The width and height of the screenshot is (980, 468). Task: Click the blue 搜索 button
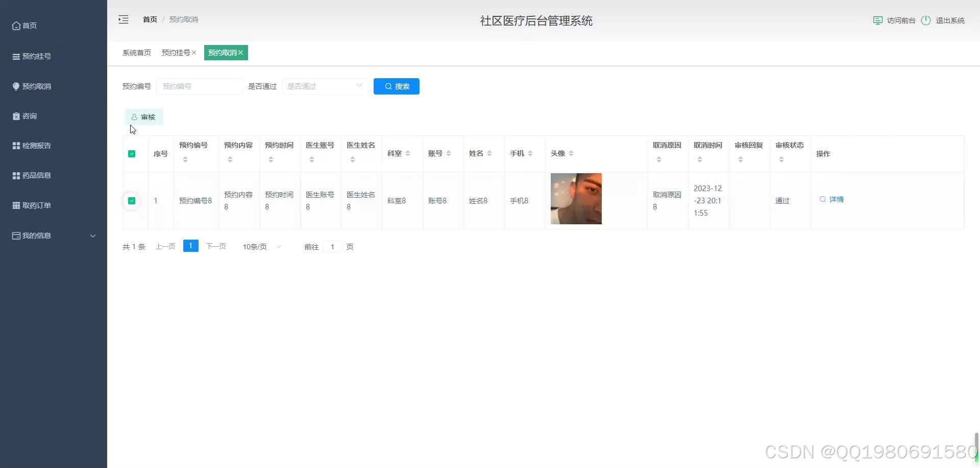click(397, 86)
